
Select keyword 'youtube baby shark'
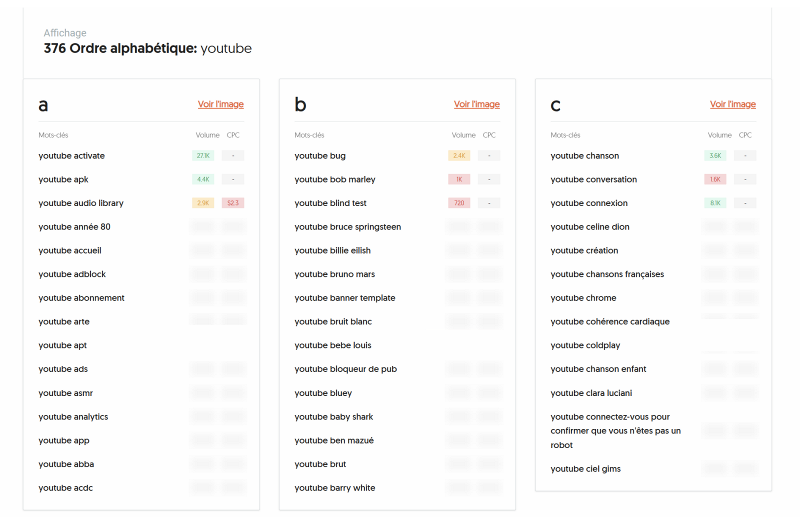pos(334,417)
